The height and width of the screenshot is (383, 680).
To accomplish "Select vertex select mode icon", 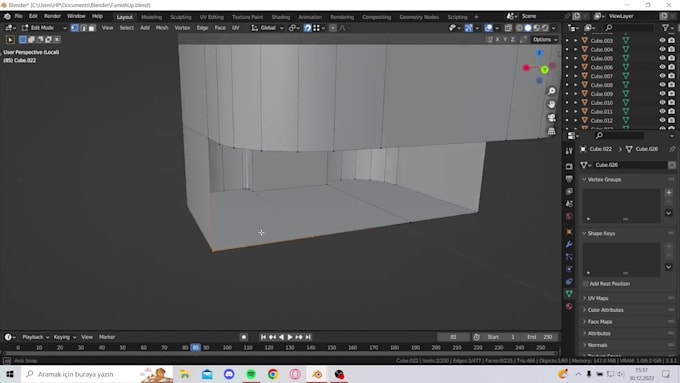I will coord(75,28).
